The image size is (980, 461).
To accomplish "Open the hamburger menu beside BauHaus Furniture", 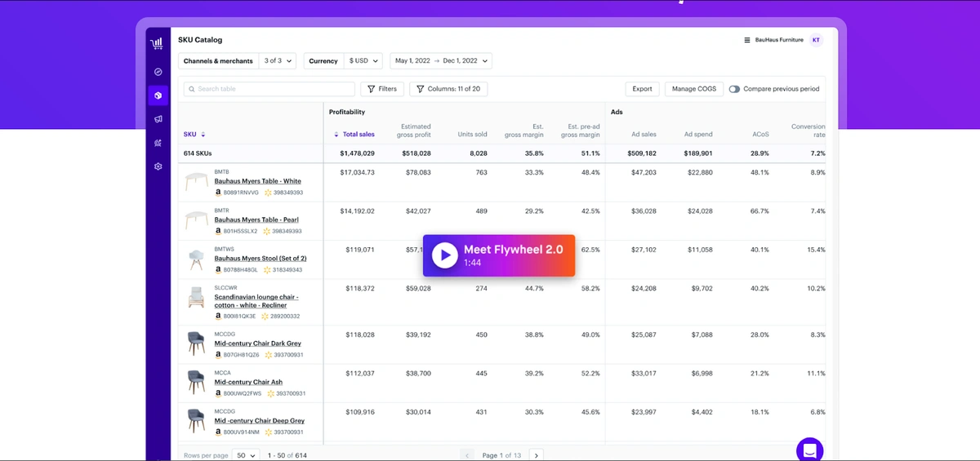I will click(x=746, y=40).
